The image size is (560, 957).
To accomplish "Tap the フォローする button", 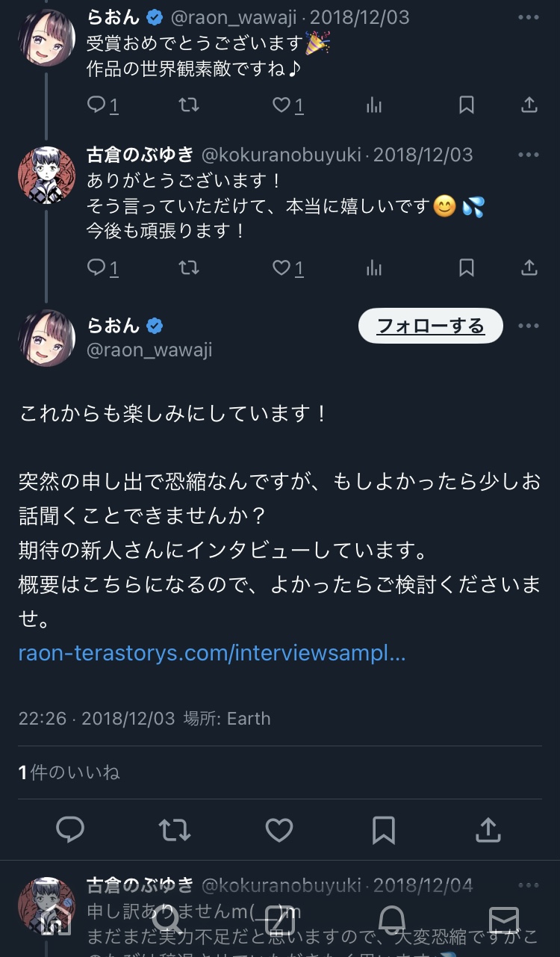I will (431, 326).
